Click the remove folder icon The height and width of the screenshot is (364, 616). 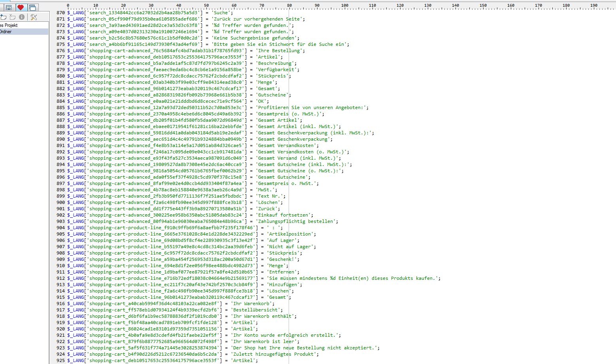click(x=13, y=17)
